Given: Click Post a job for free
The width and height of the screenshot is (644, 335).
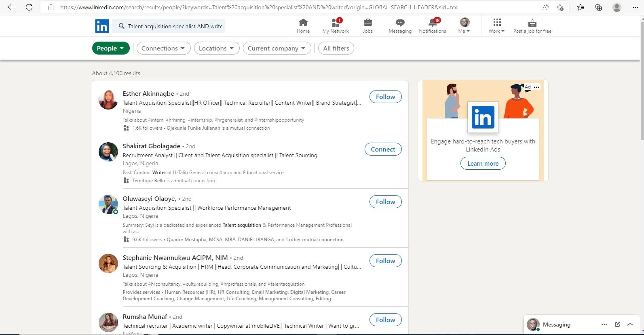Looking at the screenshot, I should (532, 26).
